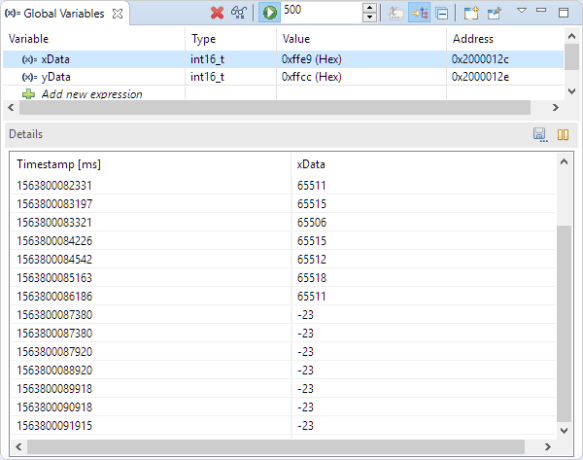This screenshot has height=460, width=583.
Task: Click right arrow of Details horizontal scrollbar
Action: tap(547, 447)
